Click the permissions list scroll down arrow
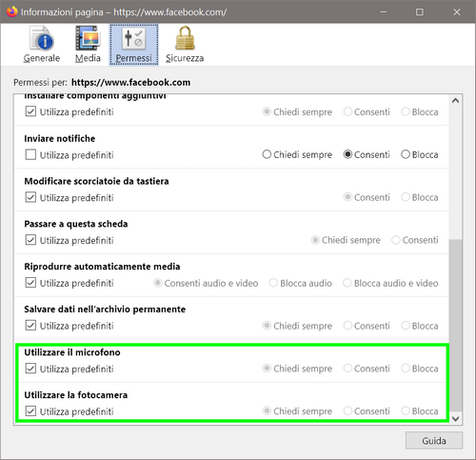Image resolution: width=476 pixels, height=460 pixels. point(456,418)
